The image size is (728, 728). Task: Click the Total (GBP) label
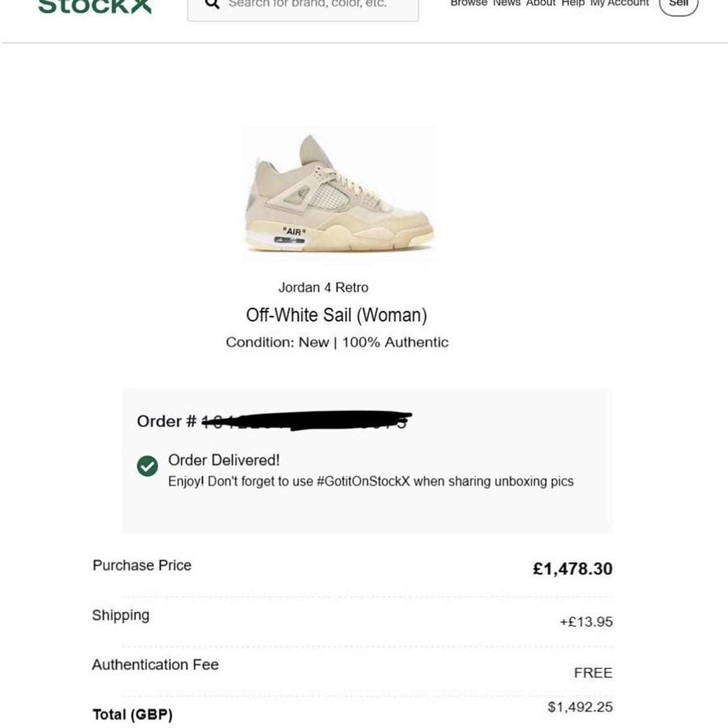133,715
